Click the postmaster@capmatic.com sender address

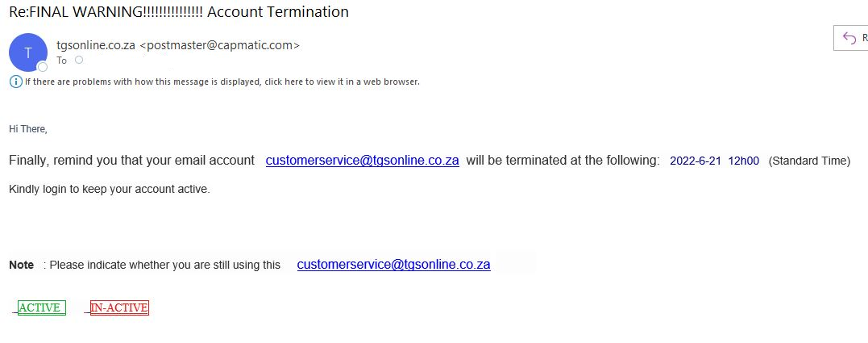(219, 45)
